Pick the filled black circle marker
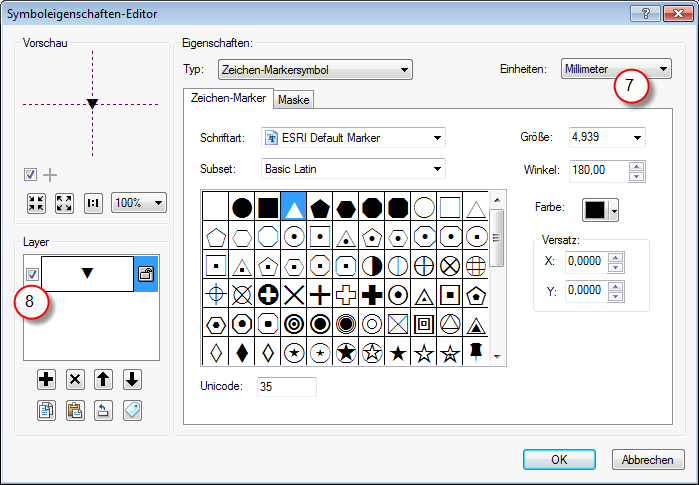The width and height of the screenshot is (699, 485). pyautogui.click(x=242, y=207)
